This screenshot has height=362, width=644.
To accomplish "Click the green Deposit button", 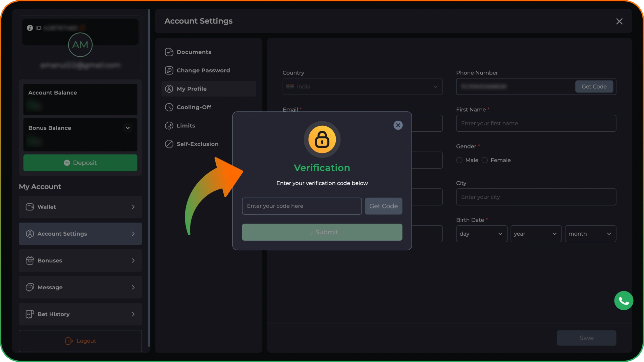I will point(80,163).
